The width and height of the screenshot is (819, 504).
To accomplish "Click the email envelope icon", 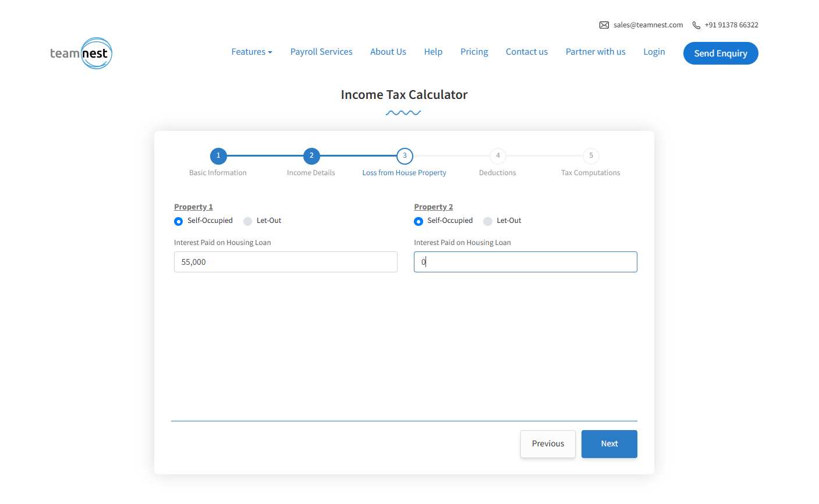I will [604, 25].
